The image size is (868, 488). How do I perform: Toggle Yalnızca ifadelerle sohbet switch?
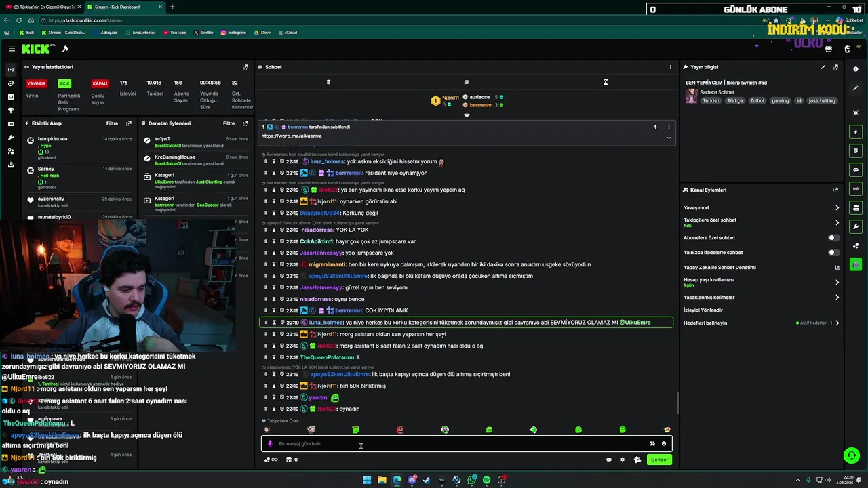(834, 253)
